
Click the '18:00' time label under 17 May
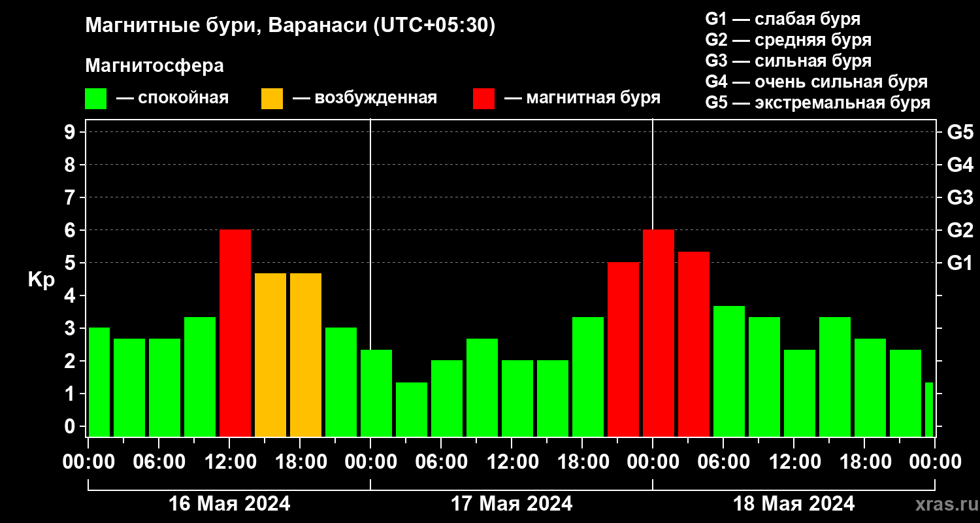tap(582, 462)
